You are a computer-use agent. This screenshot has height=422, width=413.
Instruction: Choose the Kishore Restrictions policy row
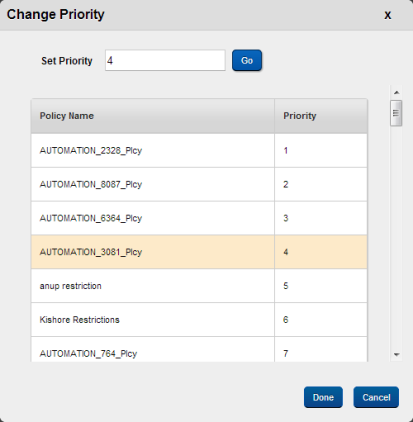click(199, 320)
